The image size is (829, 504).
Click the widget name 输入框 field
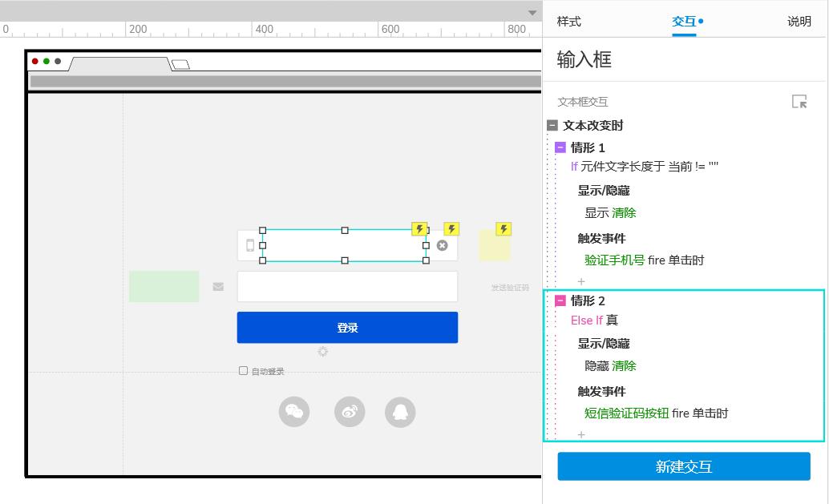pyautogui.click(x=584, y=59)
